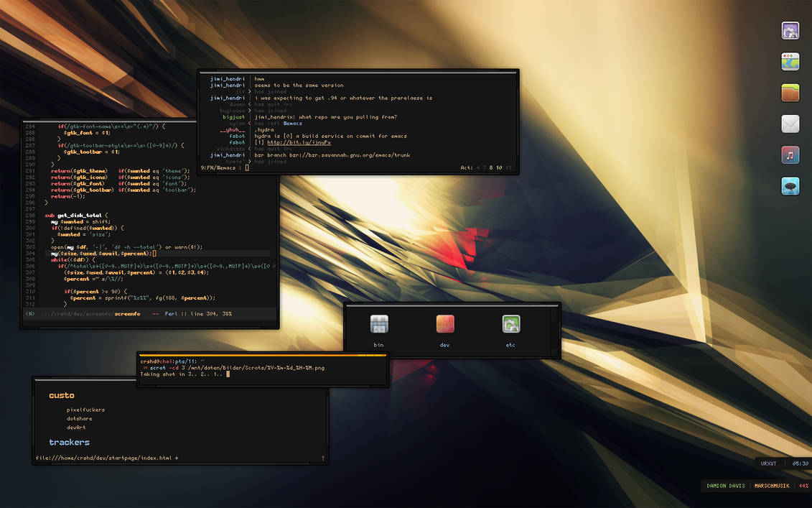Click '$gtk_toolbar = $1;' line in editor
The height and width of the screenshot is (508, 812).
(x=92, y=152)
